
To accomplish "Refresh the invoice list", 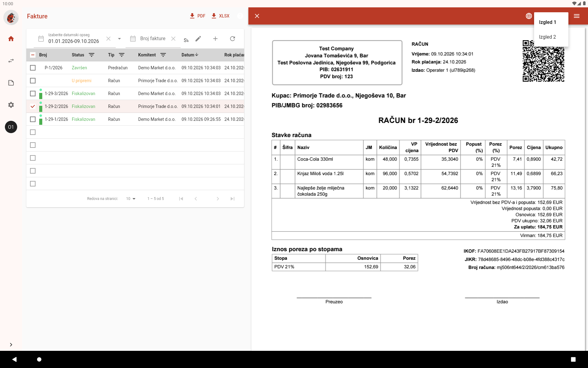I will [x=232, y=39].
